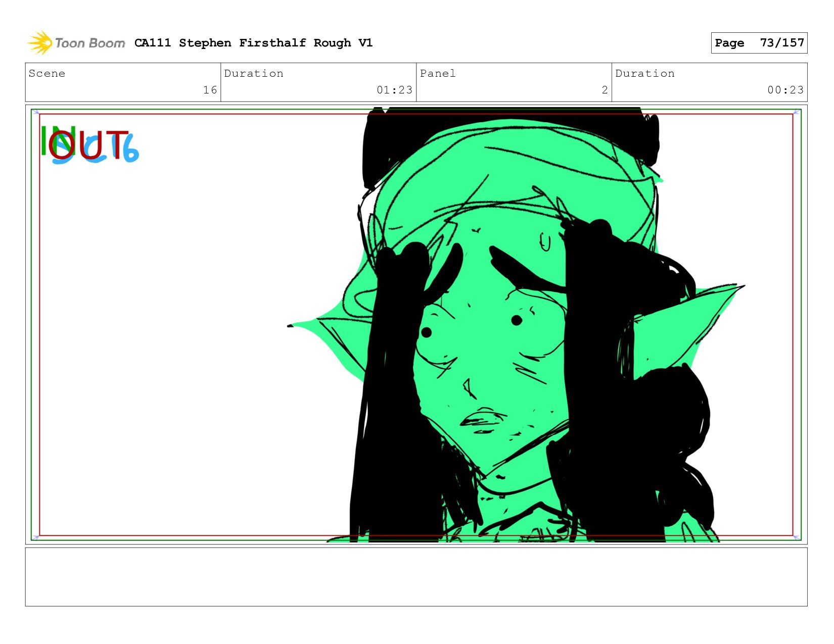This screenshot has height=644, width=834.
Task: Select panel number '2'
Action: click(x=605, y=90)
